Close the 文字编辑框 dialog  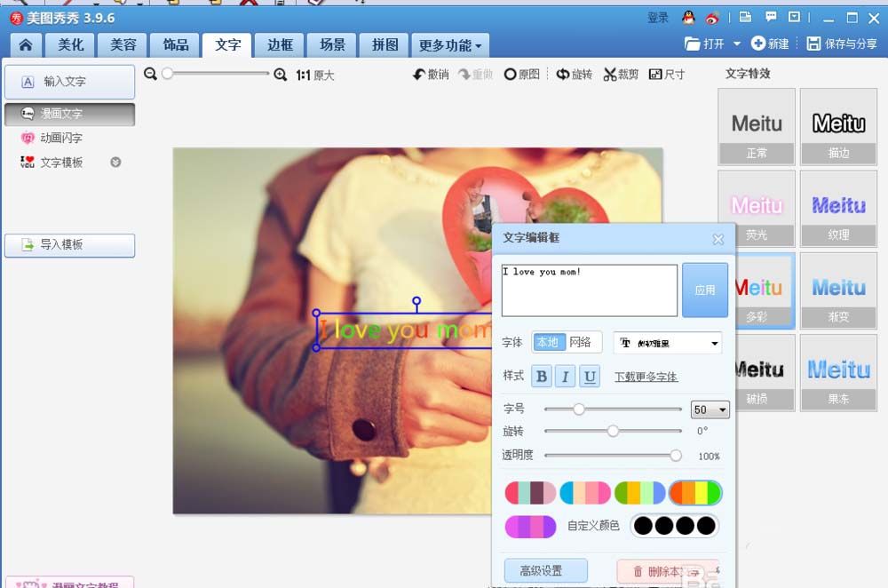tap(718, 239)
